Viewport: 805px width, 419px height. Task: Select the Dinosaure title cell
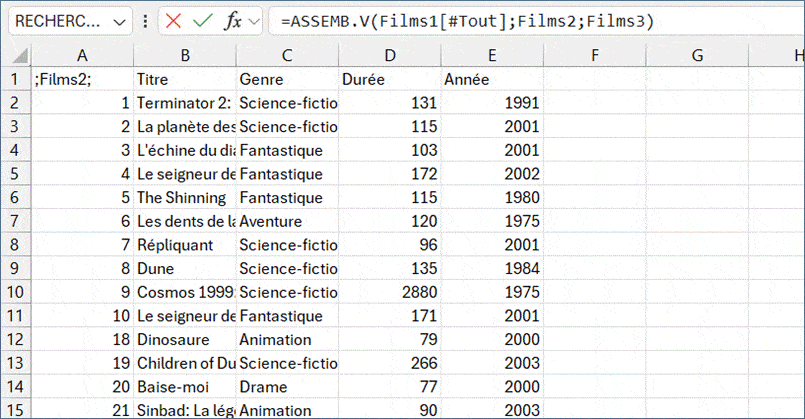(185, 339)
